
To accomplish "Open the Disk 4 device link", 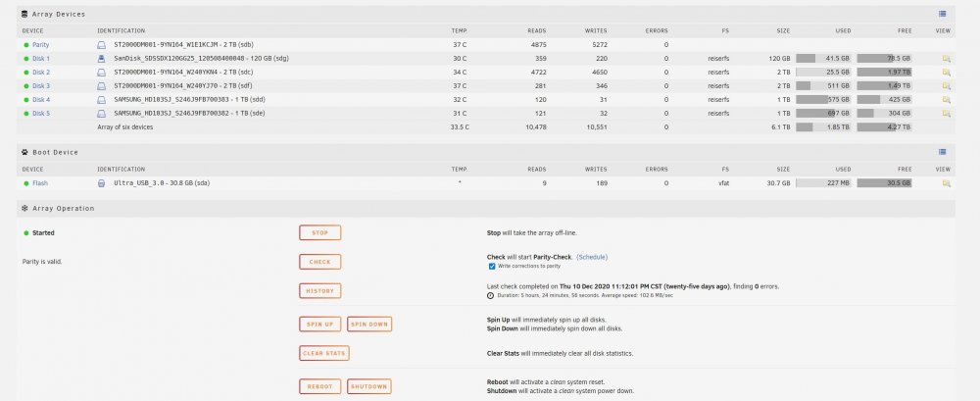I will click(x=41, y=100).
